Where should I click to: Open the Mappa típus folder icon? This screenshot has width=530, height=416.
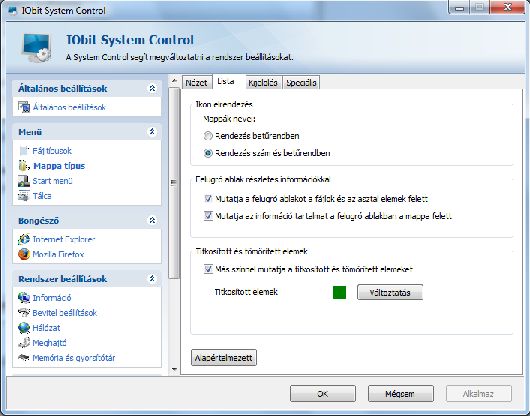pyautogui.click(x=24, y=166)
